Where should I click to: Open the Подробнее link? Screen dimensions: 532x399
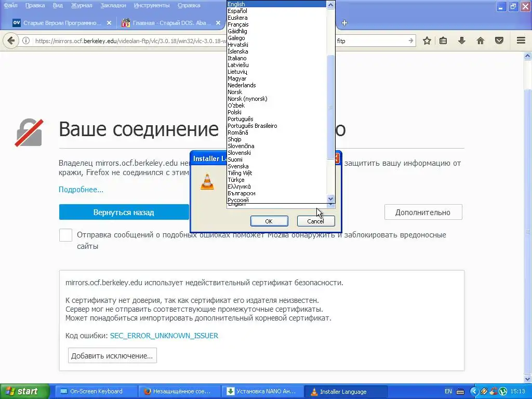pyautogui.click(x=81, y=190)
